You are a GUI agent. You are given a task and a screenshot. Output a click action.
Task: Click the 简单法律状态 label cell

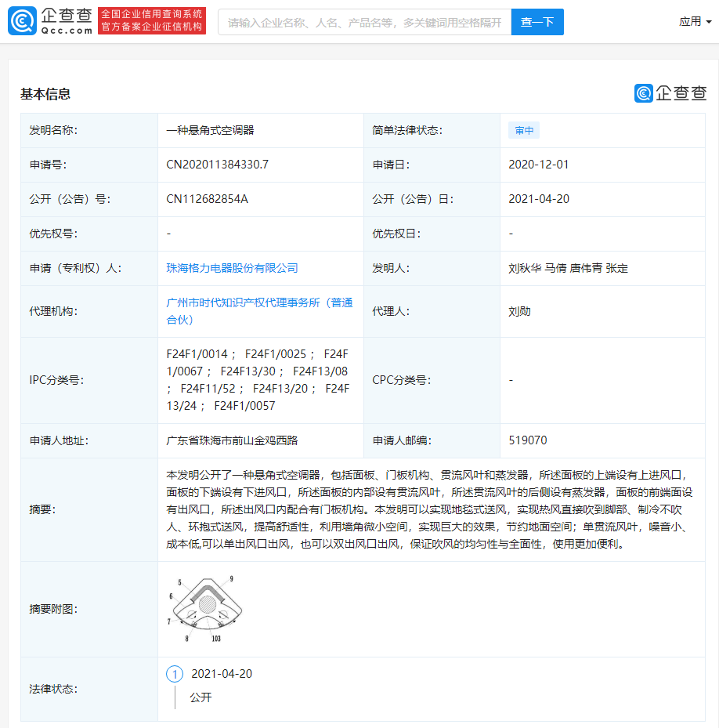[x=432, y=130]
